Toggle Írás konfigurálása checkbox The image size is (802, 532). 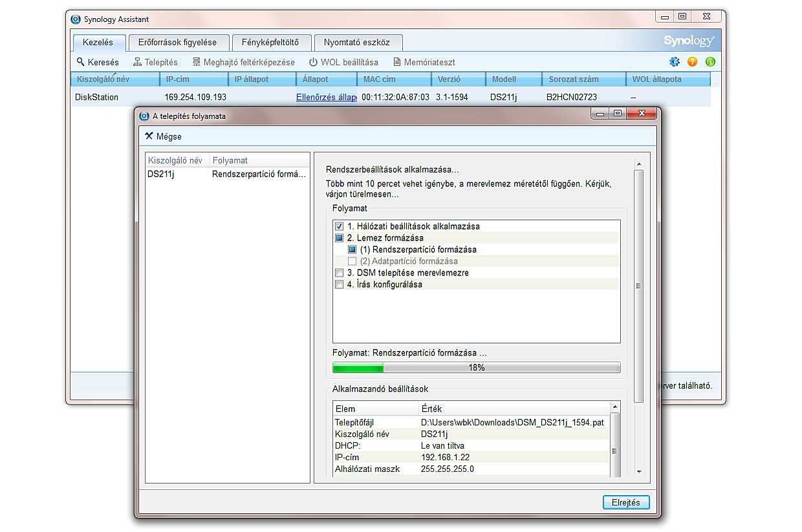[x=339, y=284]
